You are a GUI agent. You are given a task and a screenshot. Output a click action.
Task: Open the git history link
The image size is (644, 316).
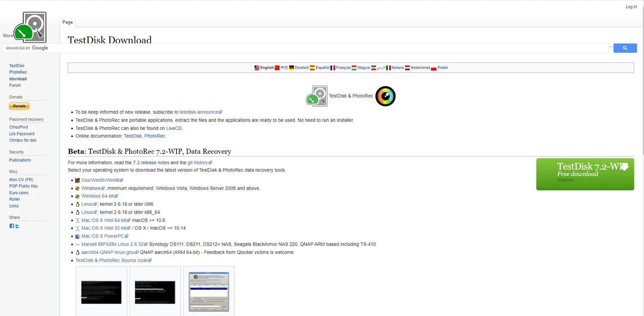(x=200, y=163)
